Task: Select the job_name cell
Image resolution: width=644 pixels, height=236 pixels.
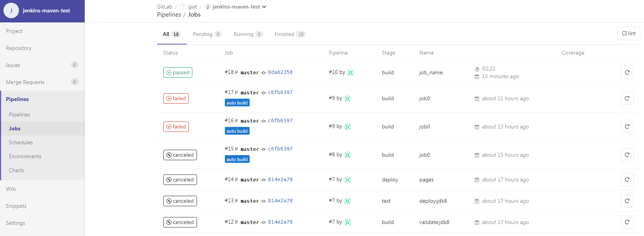Action: [431, 72]
